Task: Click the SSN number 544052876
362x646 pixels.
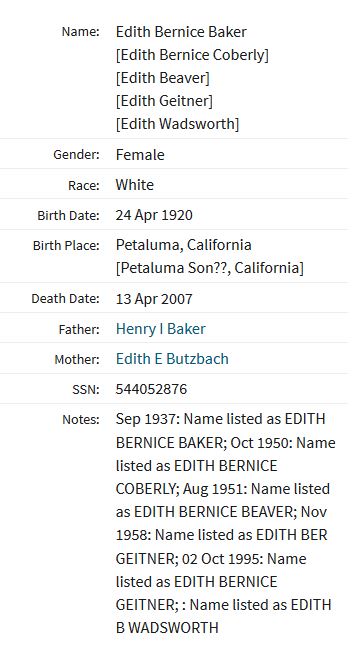Action: (151, 389)
